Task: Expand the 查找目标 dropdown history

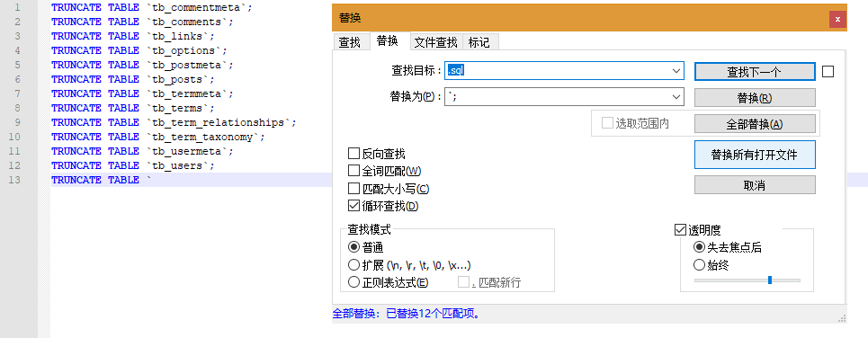Action: coord(676,71)
